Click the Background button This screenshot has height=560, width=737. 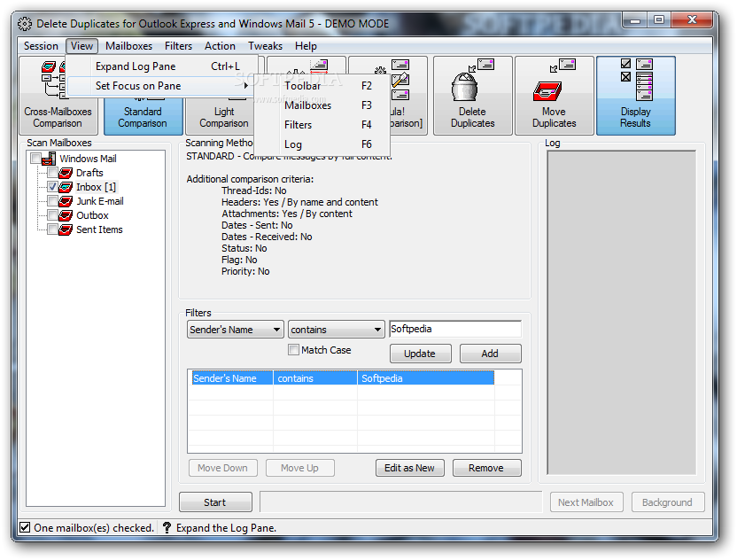667,502
